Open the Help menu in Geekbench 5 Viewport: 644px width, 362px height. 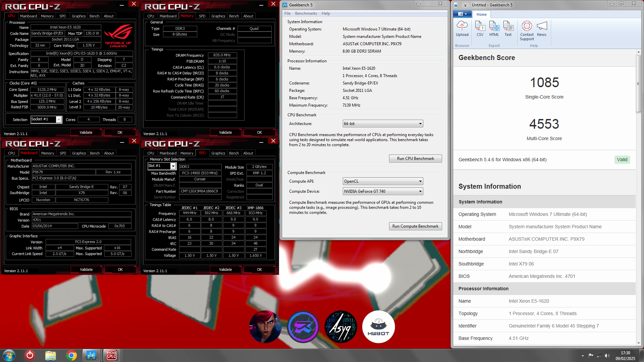(326, 13)
